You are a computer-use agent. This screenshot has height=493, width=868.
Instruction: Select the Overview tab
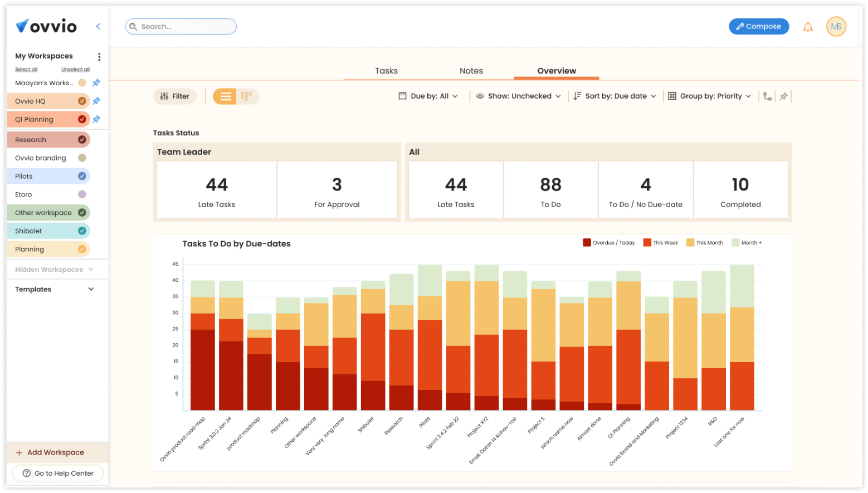[557, 71]
